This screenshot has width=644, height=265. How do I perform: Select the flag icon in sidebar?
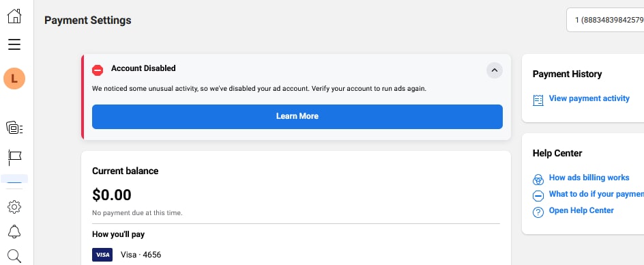coord(14,157)
